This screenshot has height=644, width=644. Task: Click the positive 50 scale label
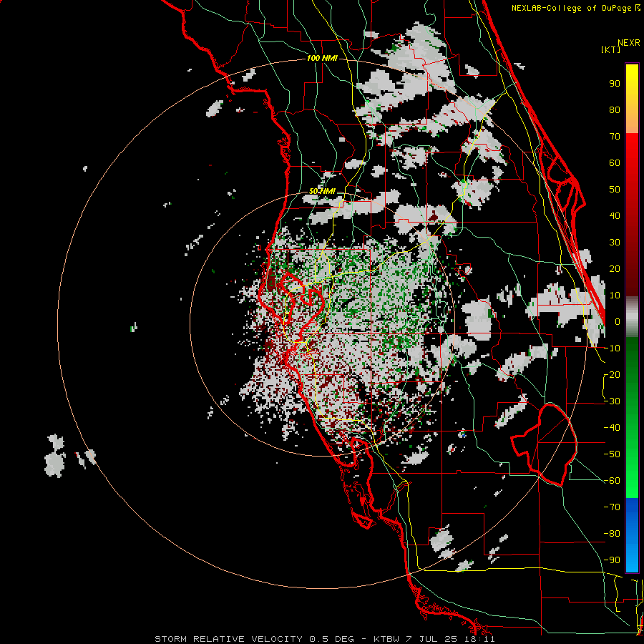(615, 190)
